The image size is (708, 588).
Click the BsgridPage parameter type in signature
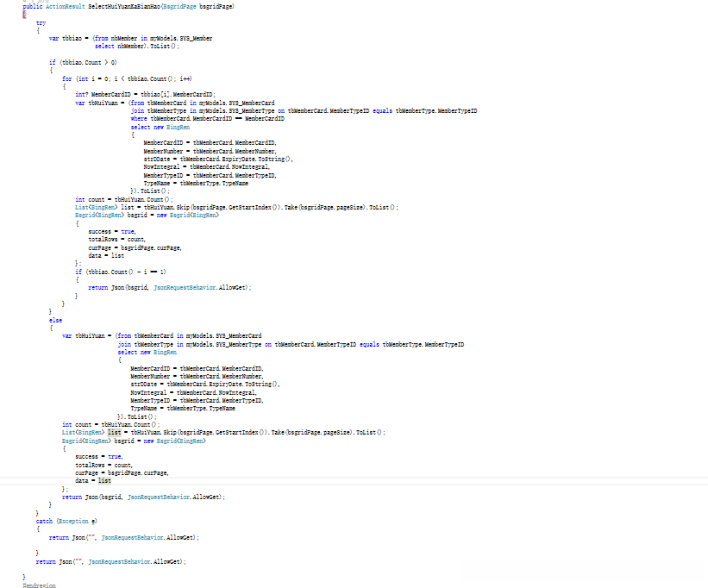[179, 6]
